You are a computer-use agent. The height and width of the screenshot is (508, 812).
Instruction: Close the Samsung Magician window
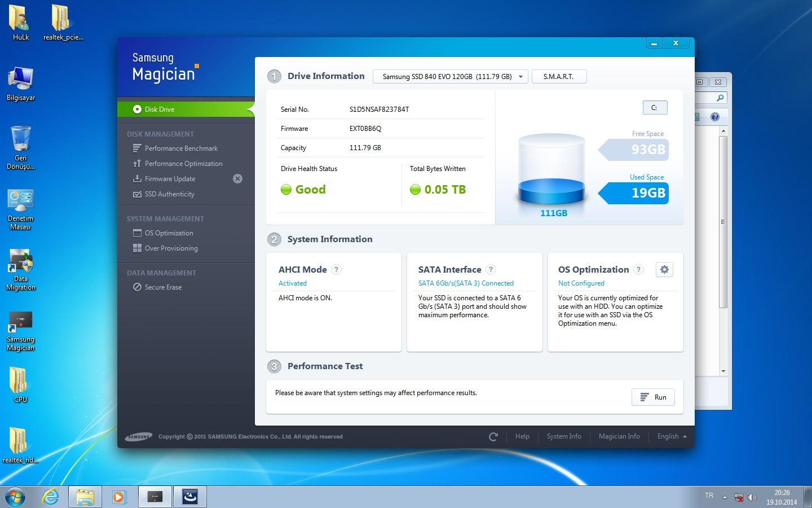[676, 43]
